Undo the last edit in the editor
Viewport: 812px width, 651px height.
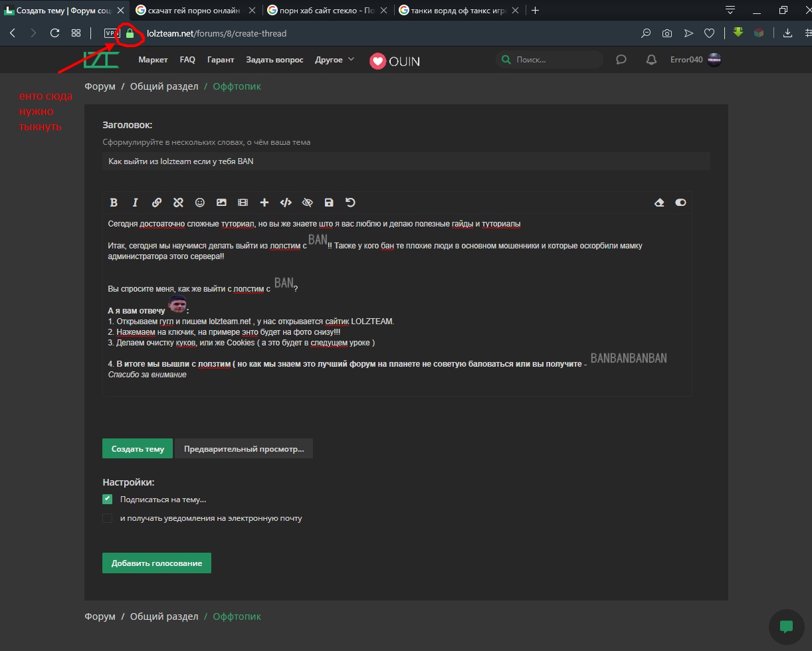(350, 203)
